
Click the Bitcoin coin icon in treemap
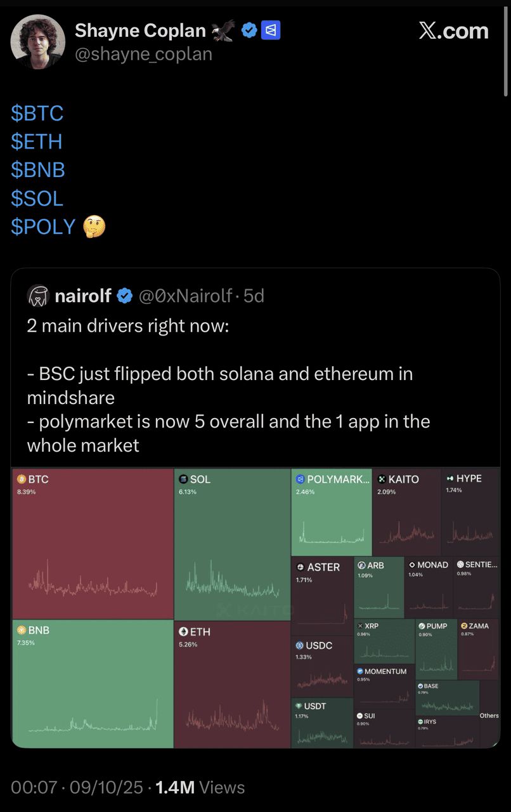(x=22, y=479)
